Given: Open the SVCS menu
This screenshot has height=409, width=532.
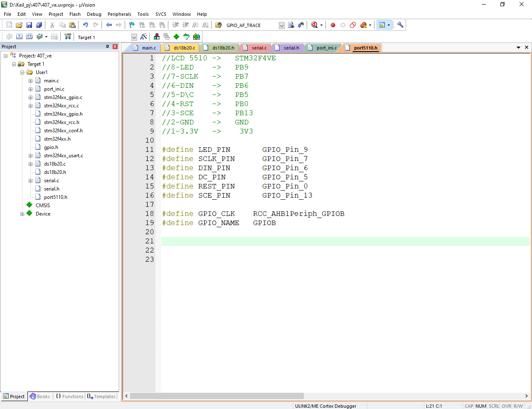Looking at the screenshot, I should [x=161, y=14].
